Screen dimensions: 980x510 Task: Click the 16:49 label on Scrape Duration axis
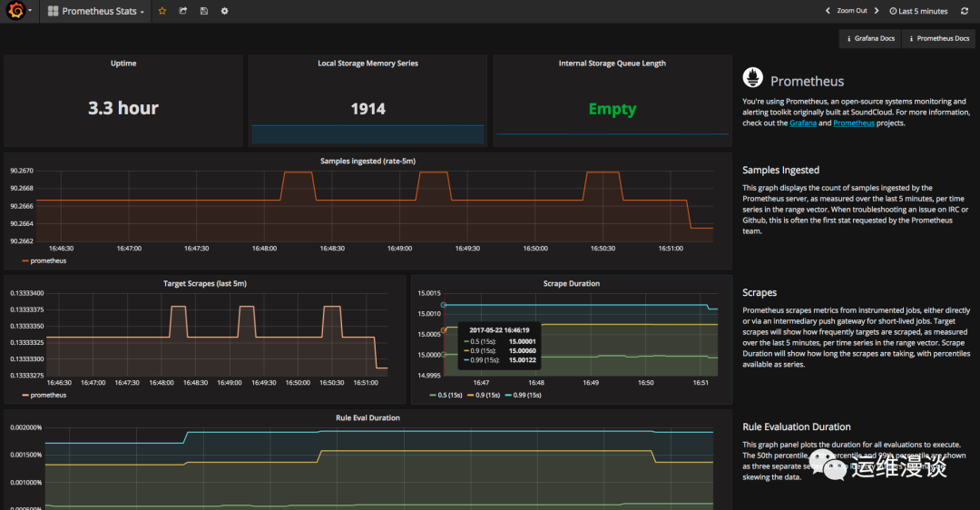[x=591, y=383]
